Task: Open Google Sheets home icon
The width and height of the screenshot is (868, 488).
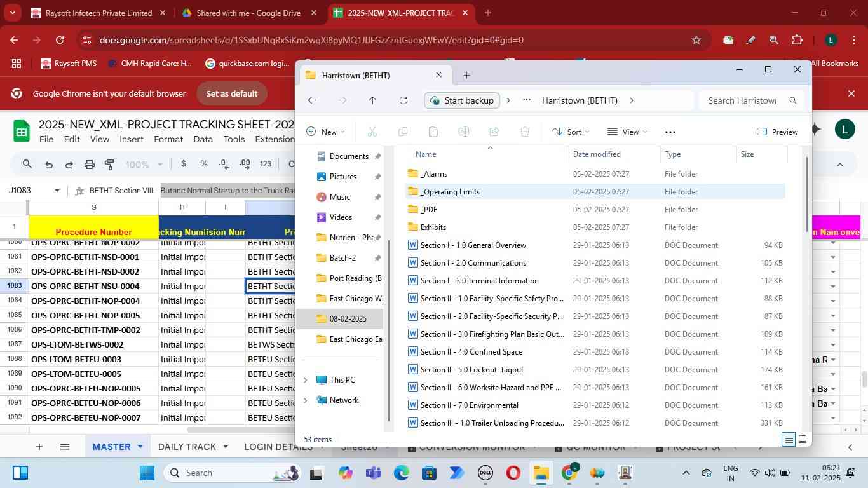Action: pos(22,132)
